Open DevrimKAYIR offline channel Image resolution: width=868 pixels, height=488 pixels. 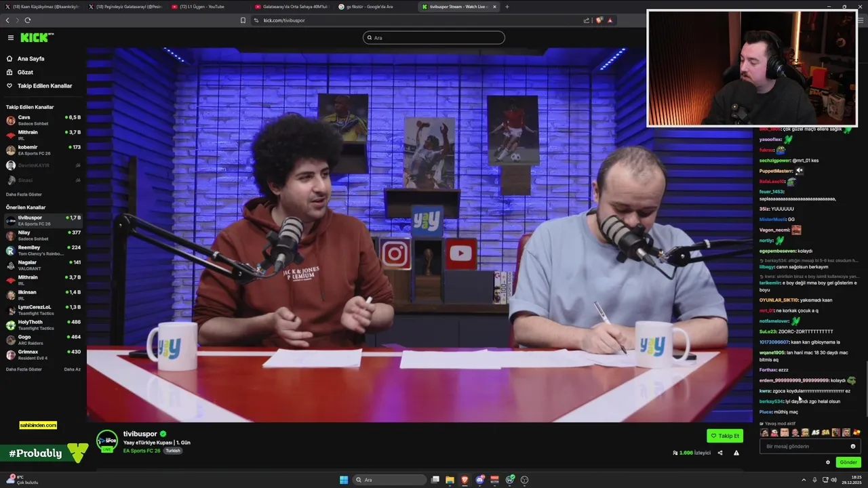point(43,165)
